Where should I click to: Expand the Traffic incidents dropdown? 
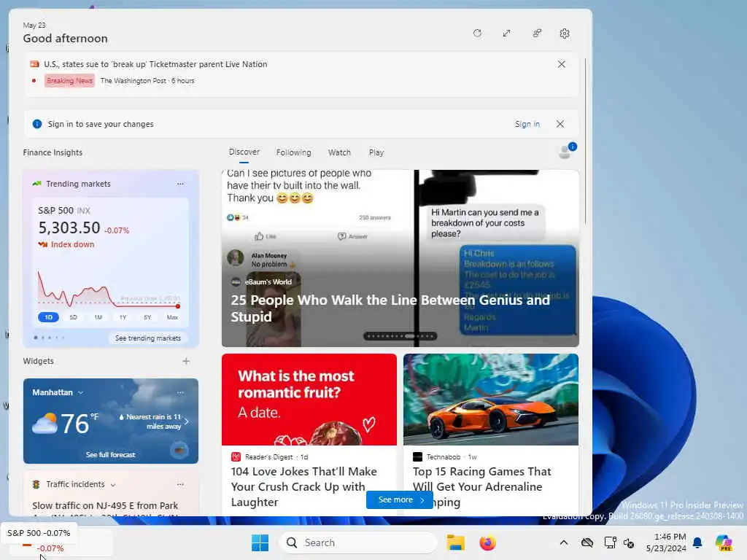click(113, 485)
